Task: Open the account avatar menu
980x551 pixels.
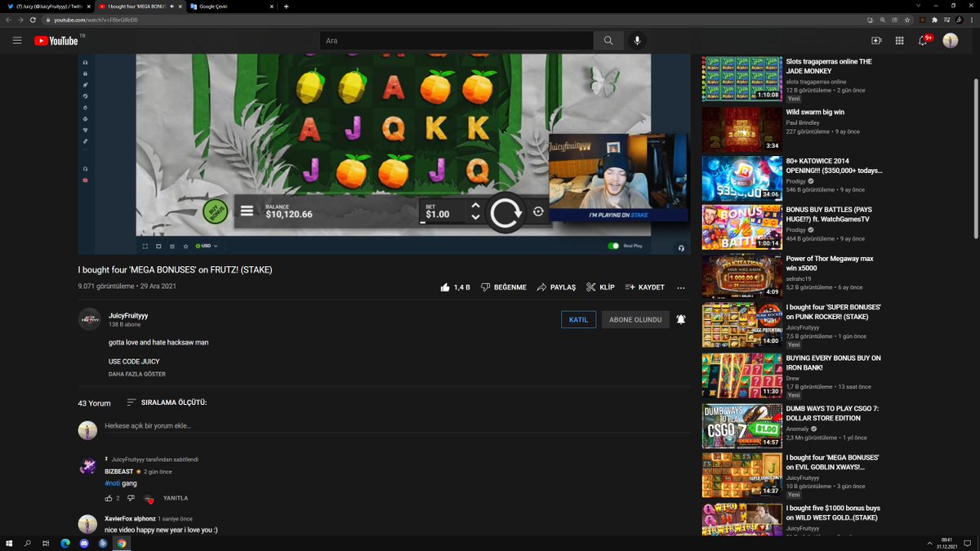Action: pyautogui.click(x=951, y=40)
